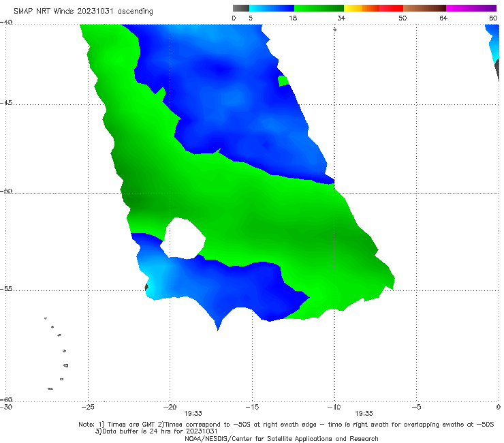Click the latitude label "-45"
This screenshot has height=443, width=504.
point(6,103)
